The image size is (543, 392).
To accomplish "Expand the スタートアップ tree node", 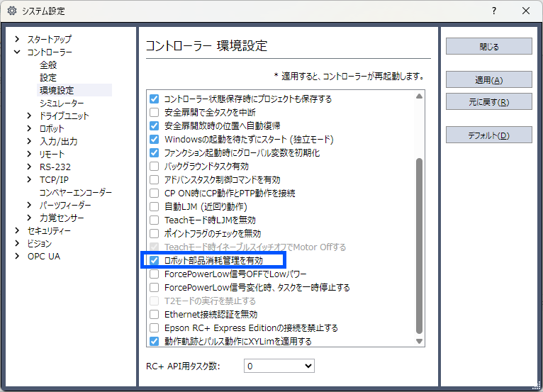I will 17,39.
